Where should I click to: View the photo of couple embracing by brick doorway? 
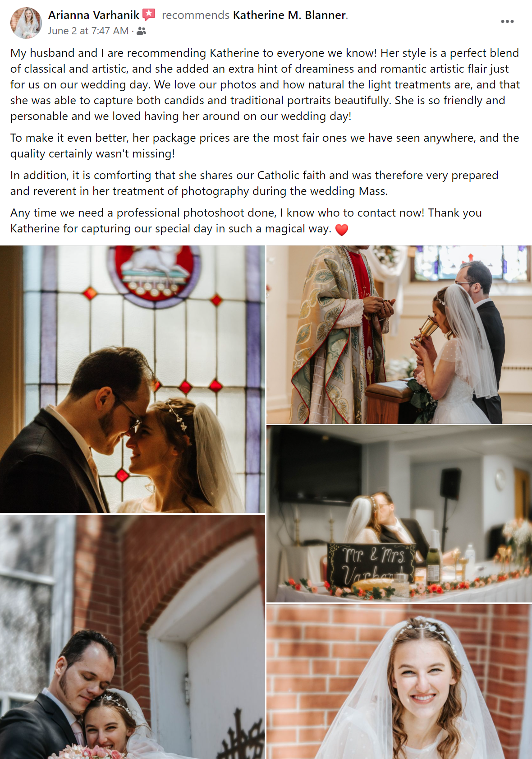coord(133,637)
